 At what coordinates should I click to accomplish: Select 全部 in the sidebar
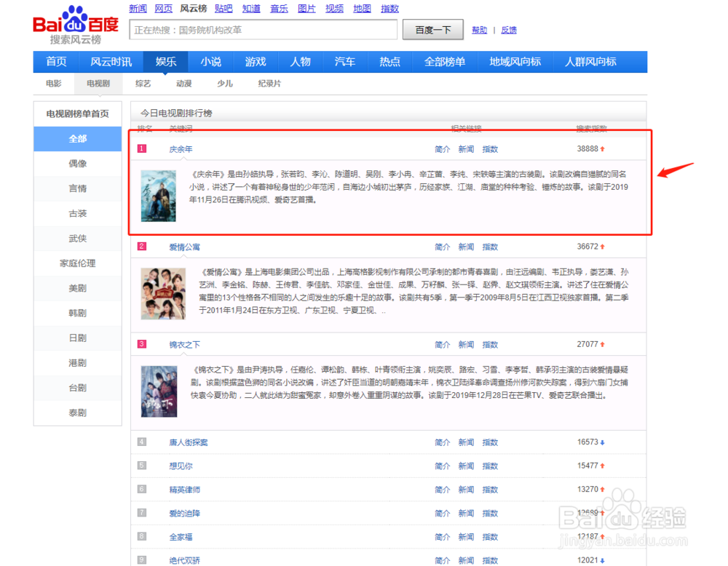(78, 139)
